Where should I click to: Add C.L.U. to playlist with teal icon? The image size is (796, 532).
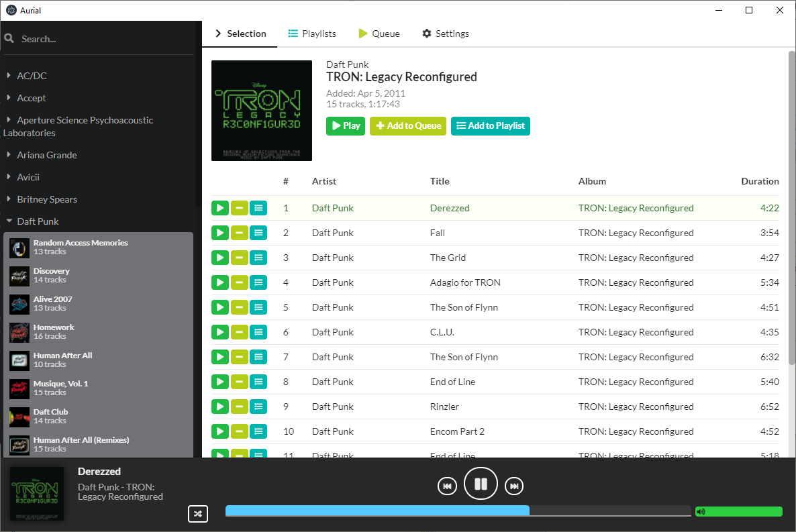point(258,333)
